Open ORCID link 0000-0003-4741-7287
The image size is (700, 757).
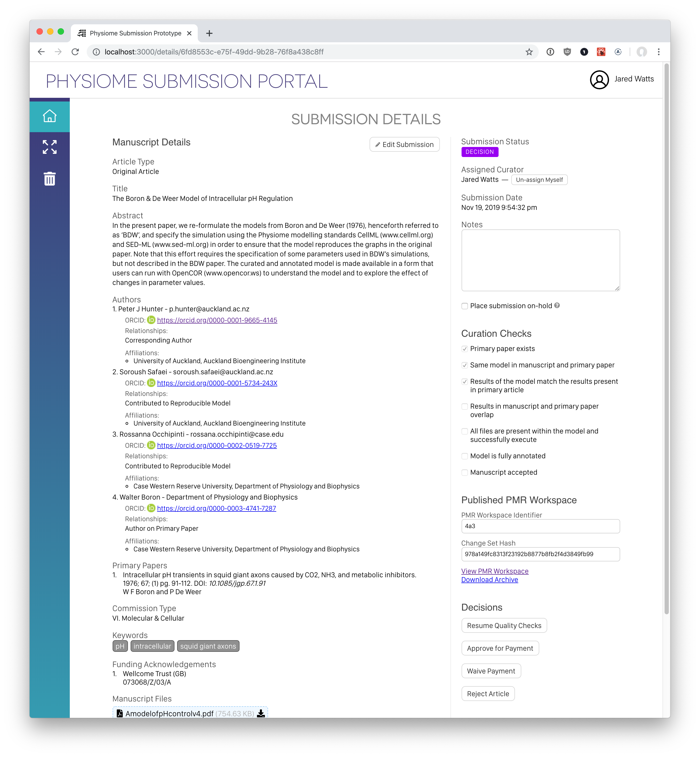[216, 509]
